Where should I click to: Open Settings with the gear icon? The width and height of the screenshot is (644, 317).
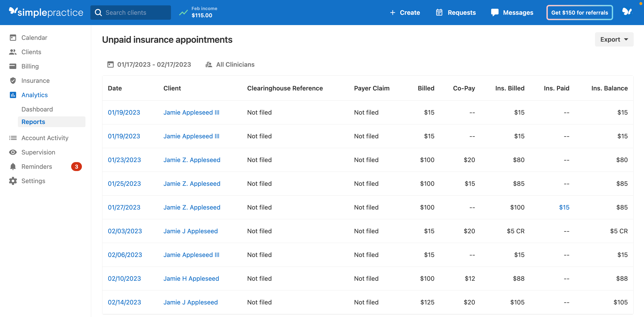coord(13,181)
